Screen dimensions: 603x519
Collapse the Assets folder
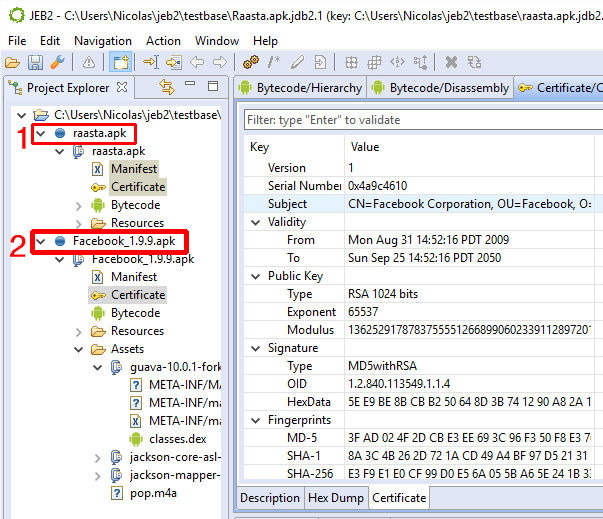[78, 349]
